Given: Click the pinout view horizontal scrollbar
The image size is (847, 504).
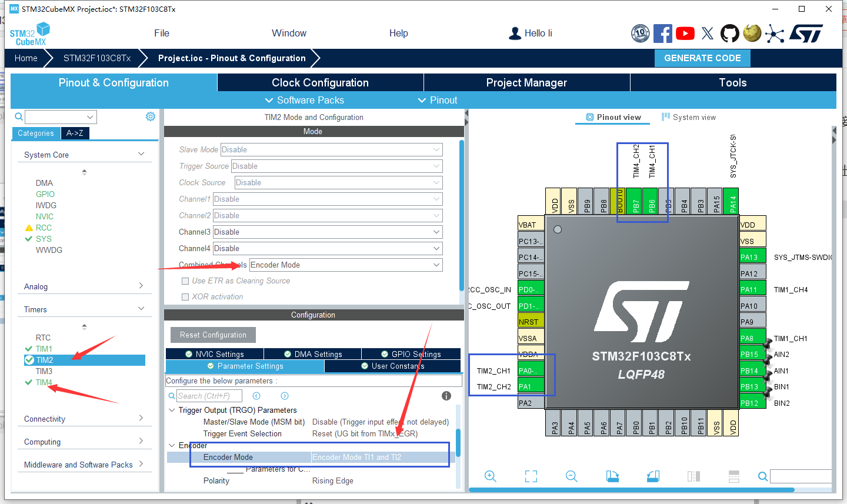Looking at the screenshot, I should point(631,490).
